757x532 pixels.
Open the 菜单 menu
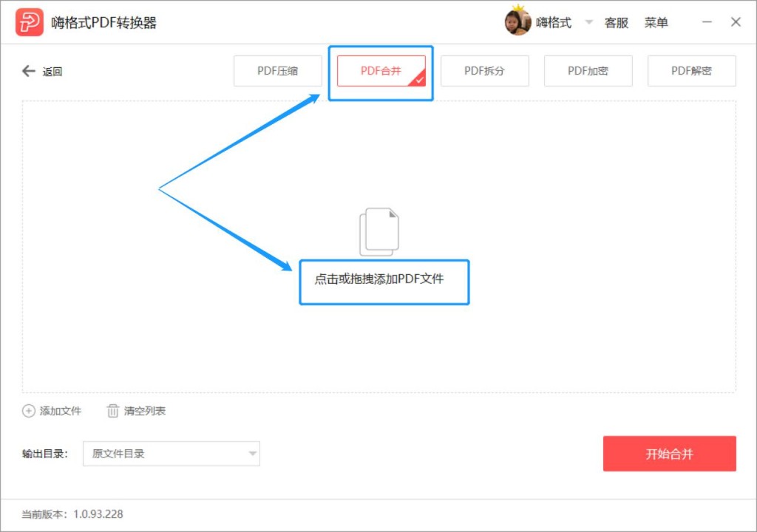tap(656, 23)
